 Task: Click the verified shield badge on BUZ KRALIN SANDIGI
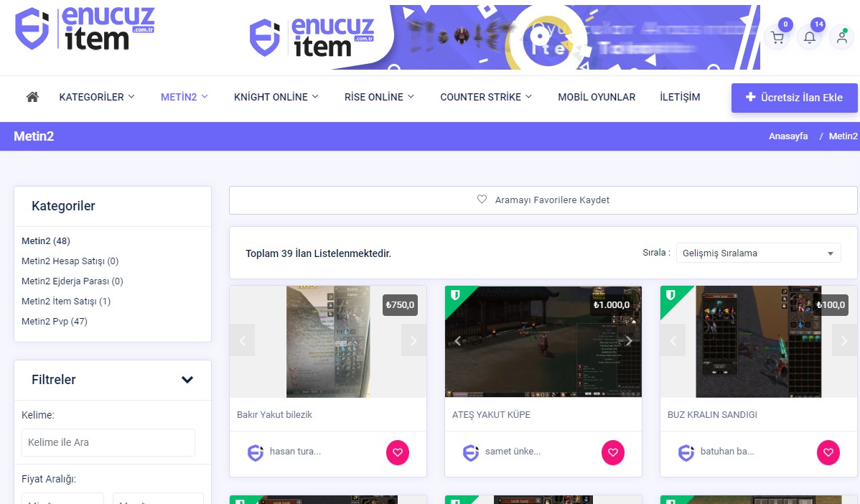point(670,295)
